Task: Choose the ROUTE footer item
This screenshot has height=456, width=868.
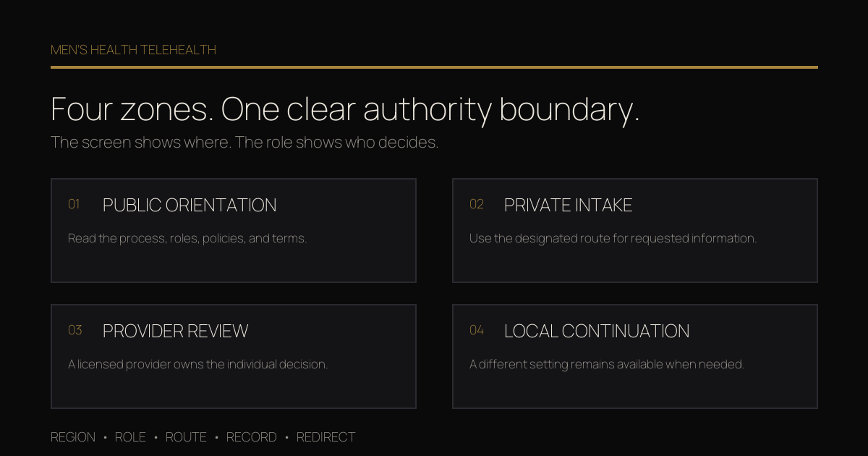Action: point(186,437)
